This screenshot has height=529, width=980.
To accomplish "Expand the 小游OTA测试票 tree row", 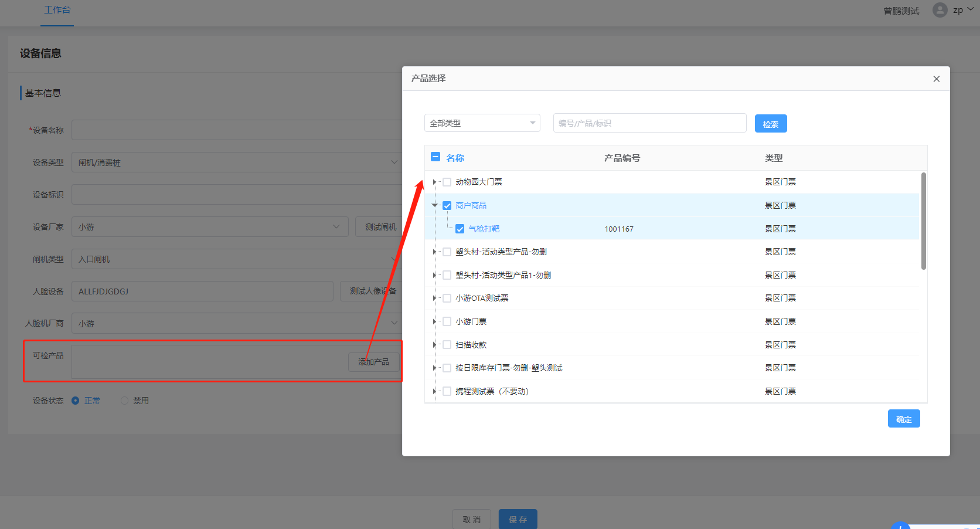I will tap(434, 299).
